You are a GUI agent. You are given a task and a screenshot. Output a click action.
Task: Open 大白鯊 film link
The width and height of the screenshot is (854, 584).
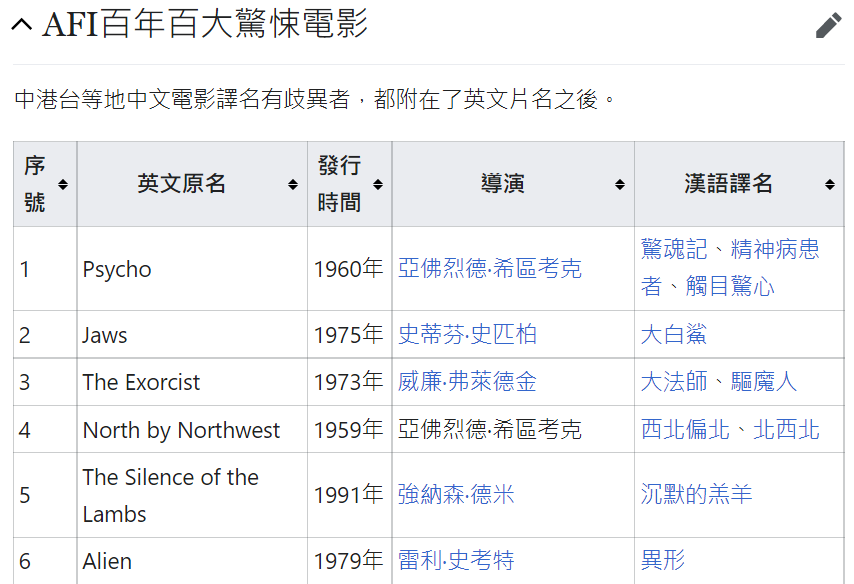point(674,334)
